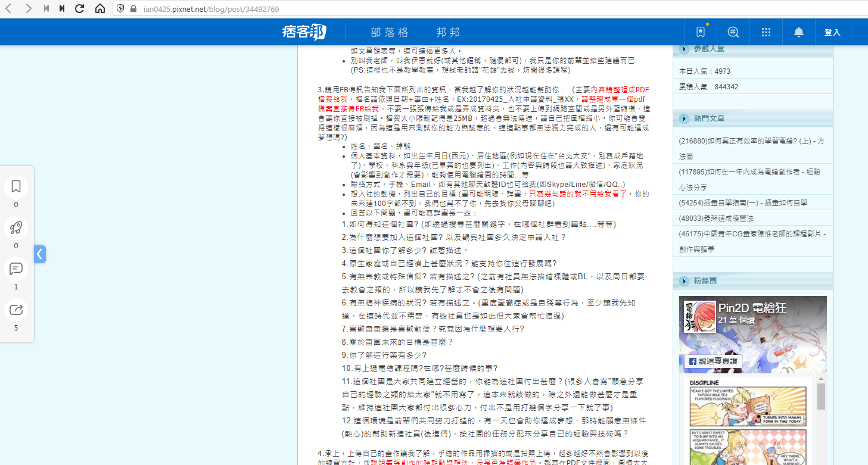Open the 部落格 tab in header
The height and width of the screenshot is (465, 868).
click(390, 32)
